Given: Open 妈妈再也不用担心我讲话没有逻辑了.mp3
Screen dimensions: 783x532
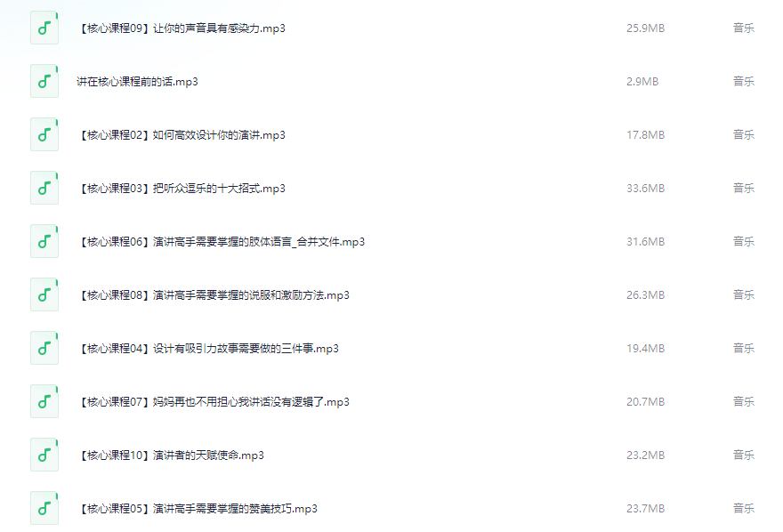Looking at the screenshot, I should (x=214, y=402).
